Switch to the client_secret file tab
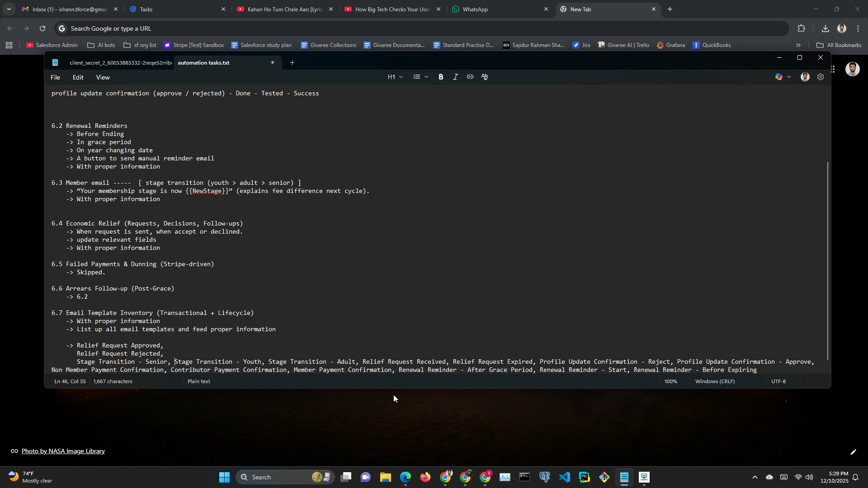The image size is (868, 488). point(120,63)
